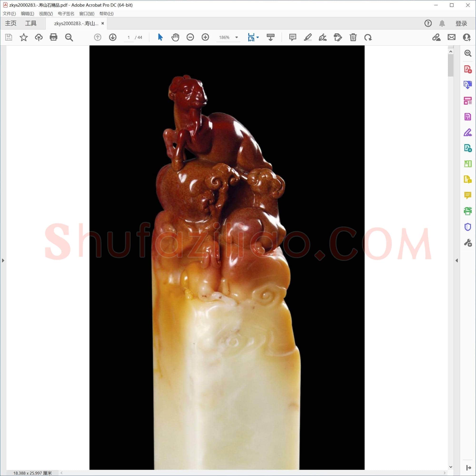Click the zoom in plus icon
The image size is (476, 476).
pyautogui.click(x=205, y=37)
